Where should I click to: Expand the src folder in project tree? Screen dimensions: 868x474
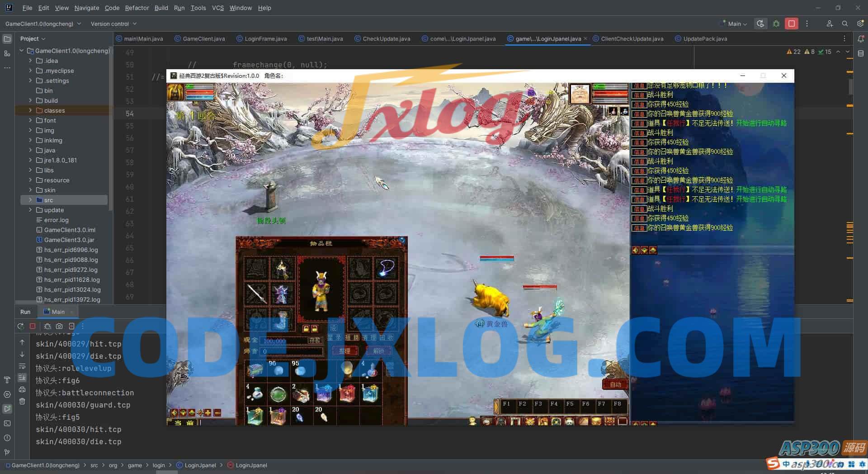coord(30,200)
